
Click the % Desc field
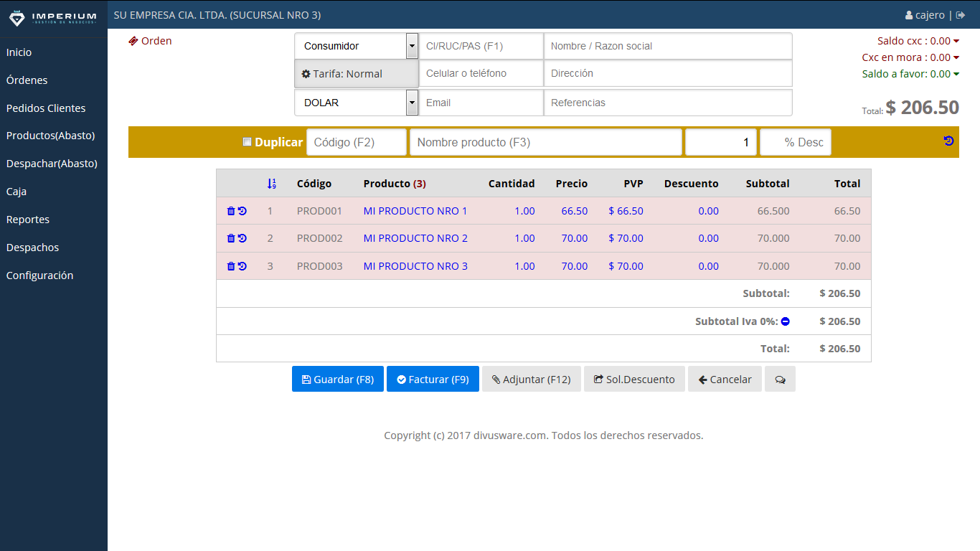796,142
